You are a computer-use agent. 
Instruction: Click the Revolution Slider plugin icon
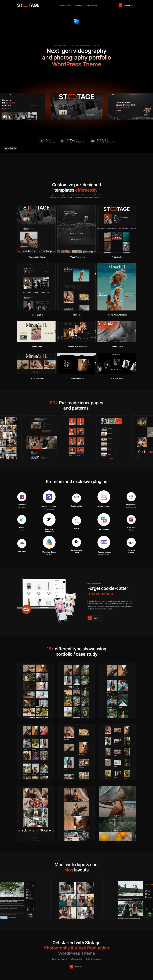tap(49, 496)
